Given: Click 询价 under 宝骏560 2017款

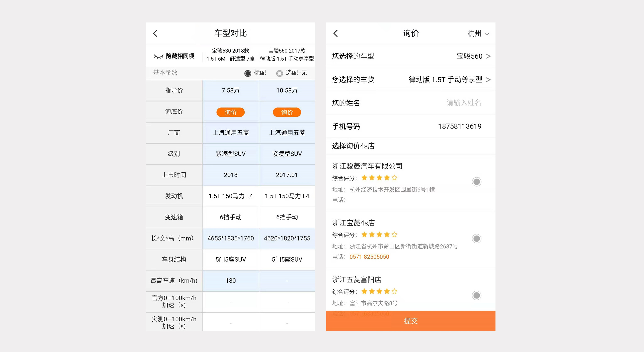Looking at the screenshot, I should pyautogui.click(x=287, y=112).
